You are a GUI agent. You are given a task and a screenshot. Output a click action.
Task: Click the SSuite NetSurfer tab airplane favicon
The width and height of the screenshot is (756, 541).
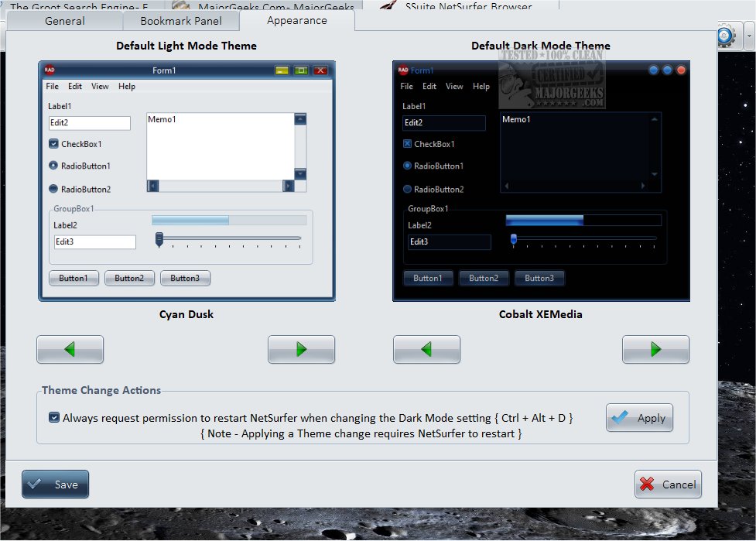(x=387, y=6)
